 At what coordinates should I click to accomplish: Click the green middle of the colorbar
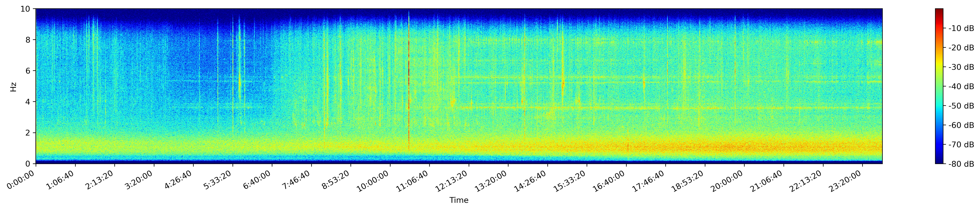(x=939, y=86)
